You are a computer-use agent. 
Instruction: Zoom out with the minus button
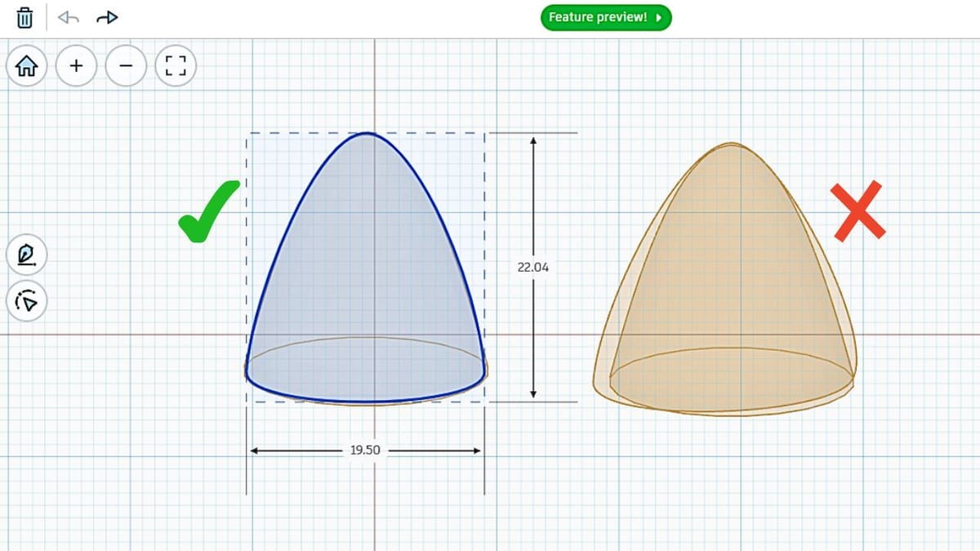coord(126,66)
